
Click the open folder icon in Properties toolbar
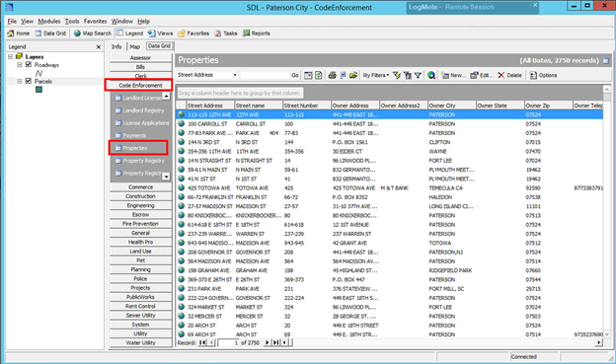pyautogui.click(x=353, y=75)
